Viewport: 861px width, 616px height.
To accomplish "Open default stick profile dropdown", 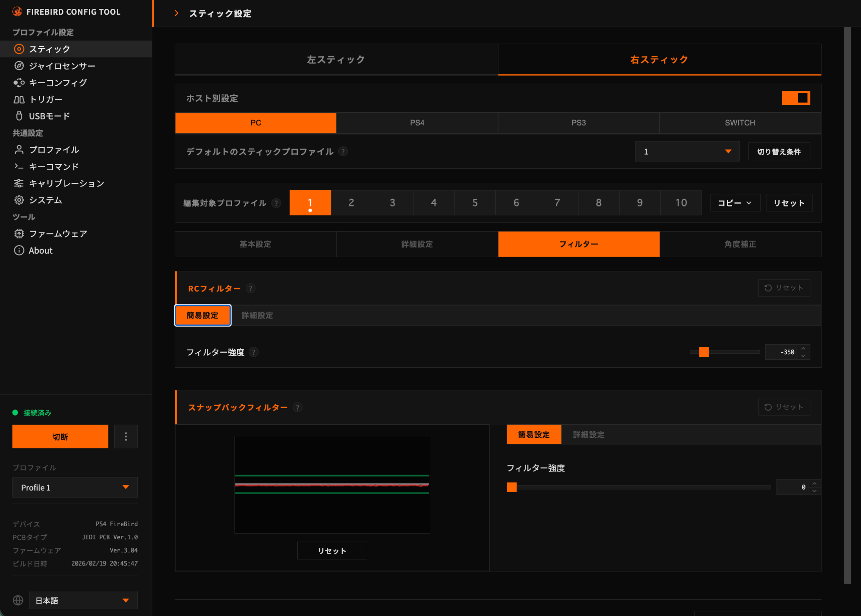I will click(x=687, y=151).
